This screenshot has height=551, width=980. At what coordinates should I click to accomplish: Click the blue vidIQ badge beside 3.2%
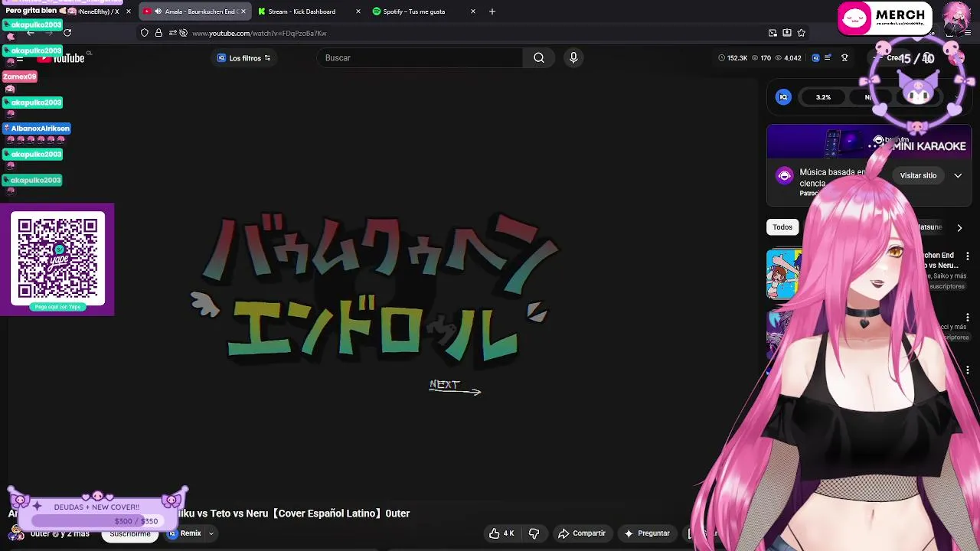(783, 97)
